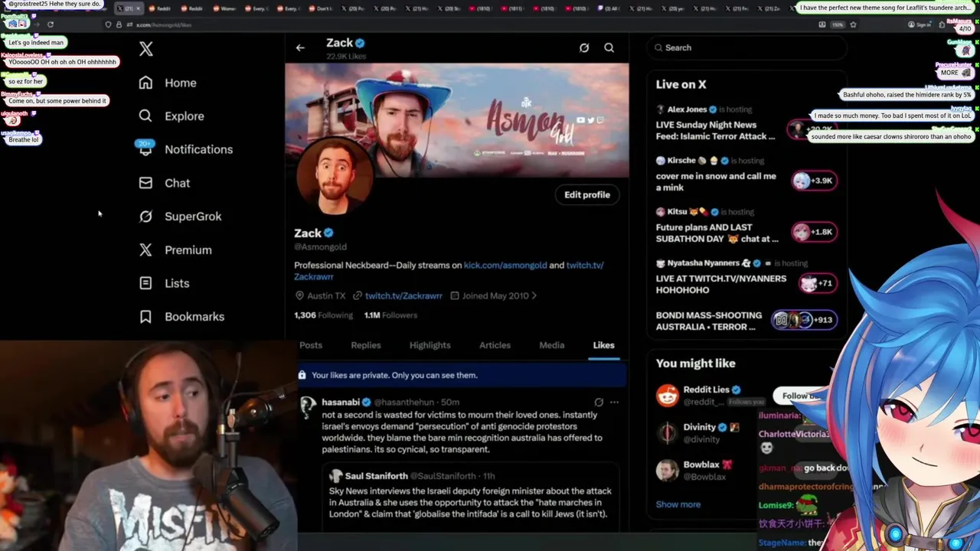Click Show more under You might like

click(x=678, y=504)
